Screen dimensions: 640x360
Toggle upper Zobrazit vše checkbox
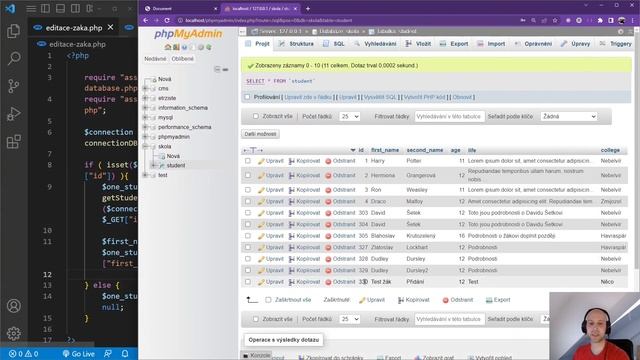click(256, 116)
